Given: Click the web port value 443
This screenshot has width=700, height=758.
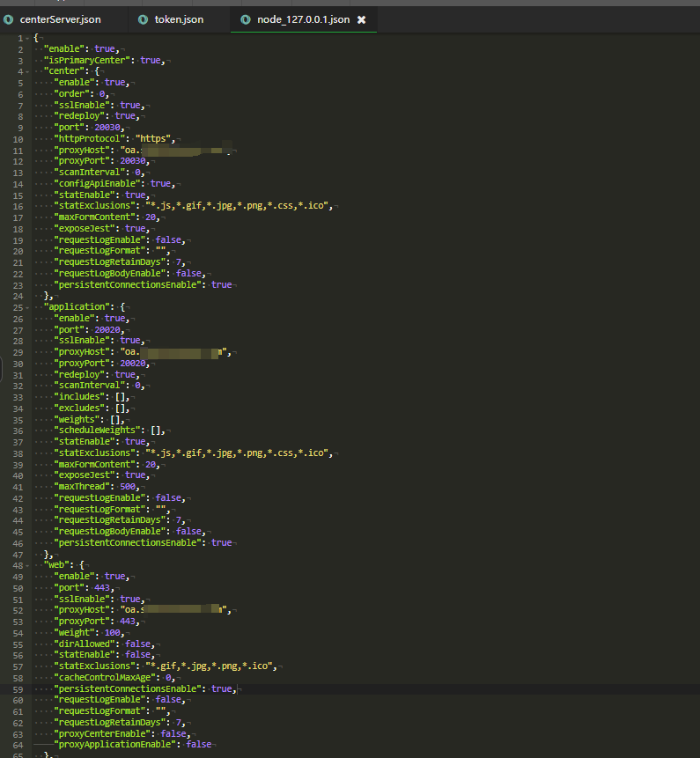Looking at the screenshot, I should coord(103,587).
